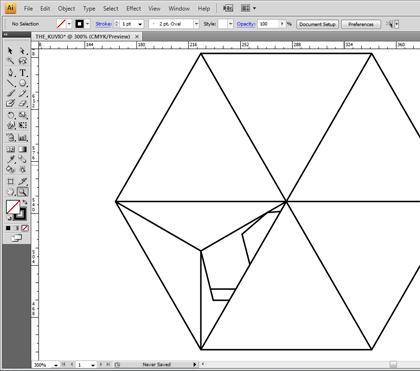Select the Slice tool
This screenshot has width=420, height=371.
pyautogui.click(x=22, y=181)
